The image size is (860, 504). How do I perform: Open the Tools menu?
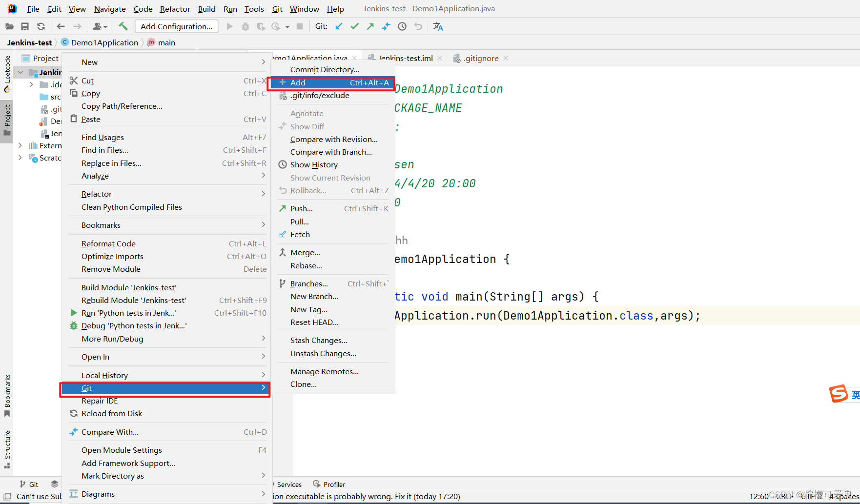point(254,9)
